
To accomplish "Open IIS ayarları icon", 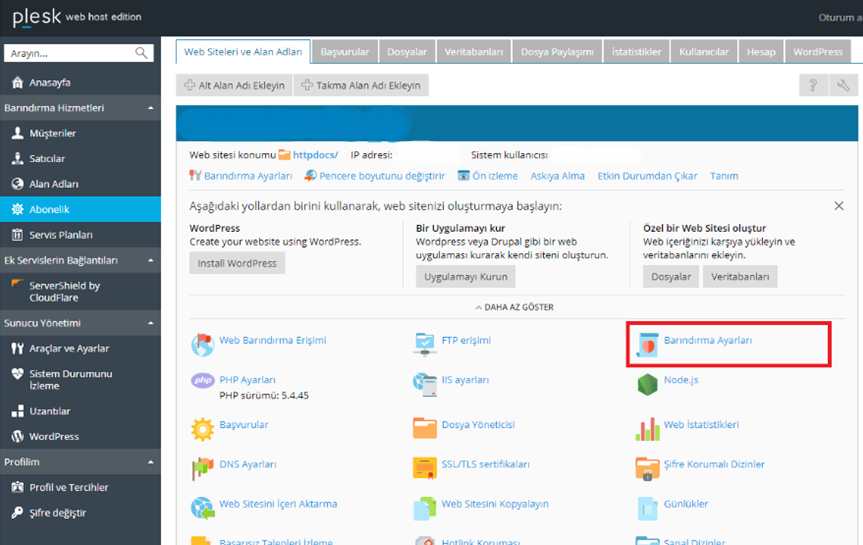I will click(424, 384).
